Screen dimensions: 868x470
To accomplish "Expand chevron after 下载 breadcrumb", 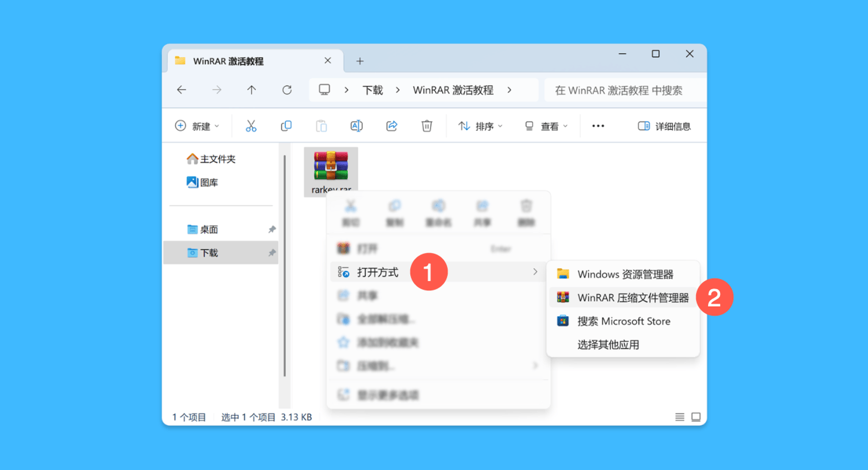I will tap(398, 90).
